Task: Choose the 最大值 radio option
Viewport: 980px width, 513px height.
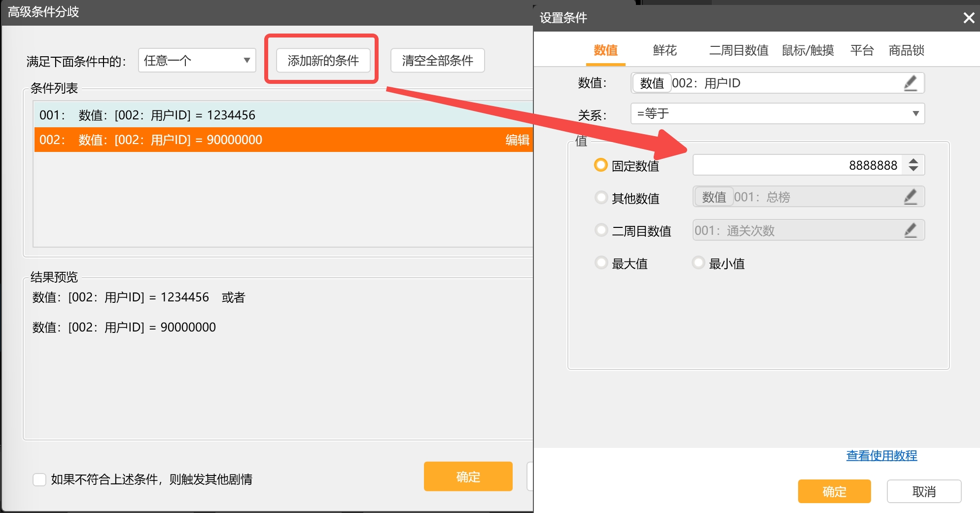Action: (x=600, y=263)
